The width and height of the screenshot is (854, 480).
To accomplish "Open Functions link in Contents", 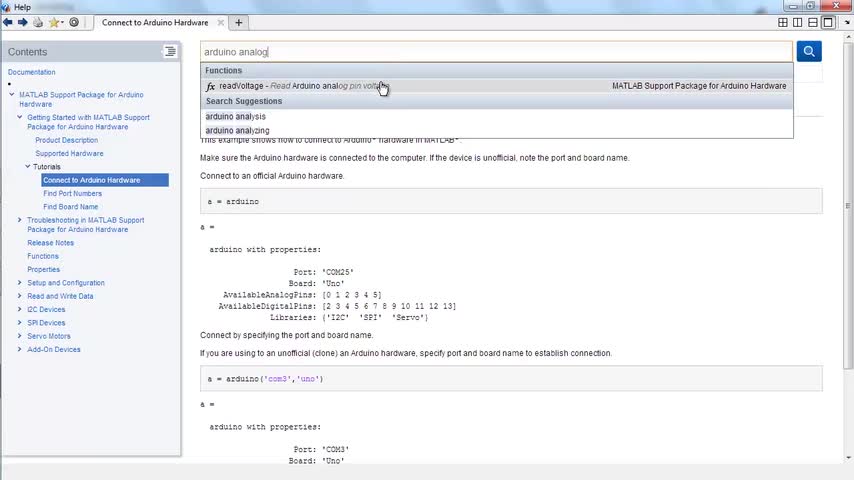I will pyautogui.click(x=43, y=256).
